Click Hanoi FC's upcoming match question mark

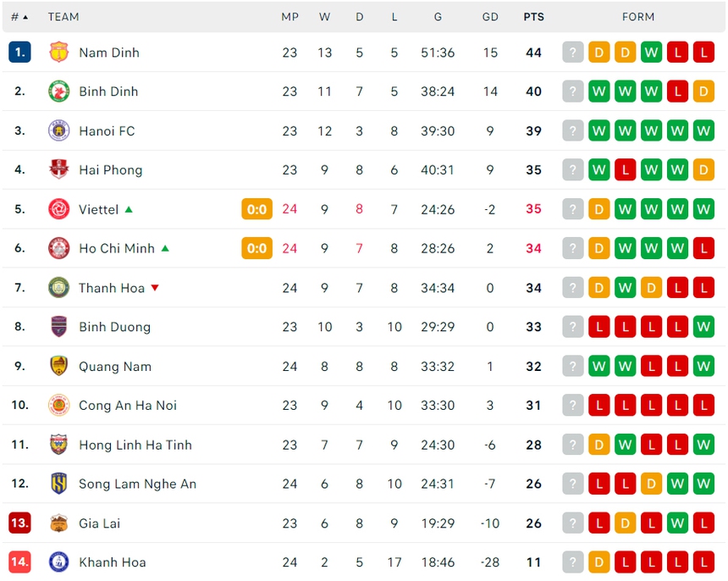573,130
